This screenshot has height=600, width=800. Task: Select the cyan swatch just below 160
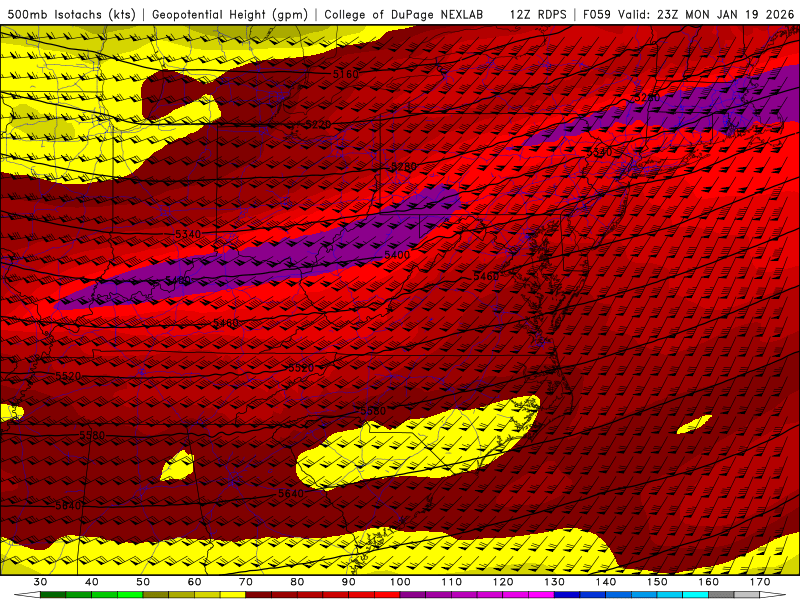pos(695,595)
